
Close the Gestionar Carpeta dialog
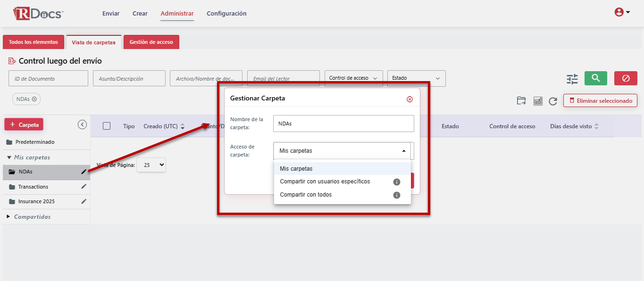coord(410,99)
